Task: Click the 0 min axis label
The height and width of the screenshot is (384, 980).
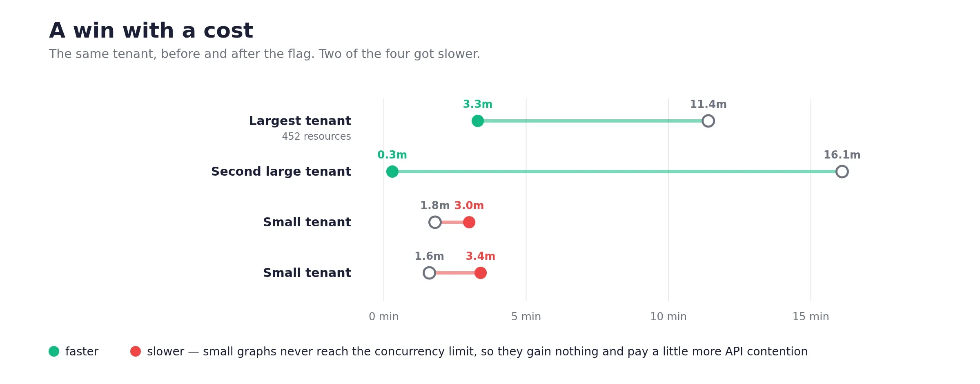Action: (x=384, y=317)
